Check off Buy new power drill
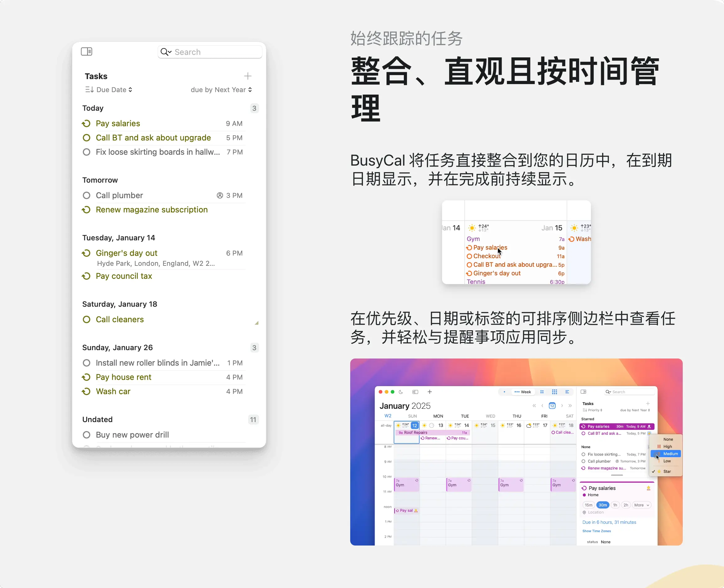 87,434
